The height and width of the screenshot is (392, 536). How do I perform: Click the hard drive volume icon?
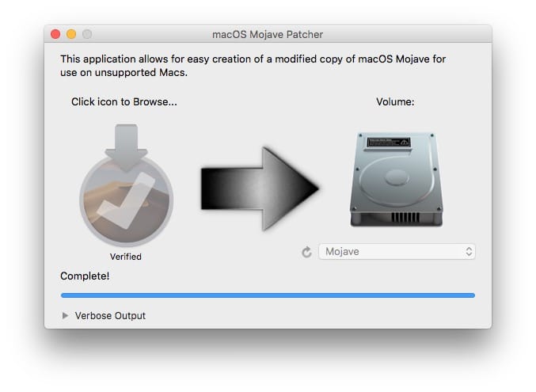(396, 179)
